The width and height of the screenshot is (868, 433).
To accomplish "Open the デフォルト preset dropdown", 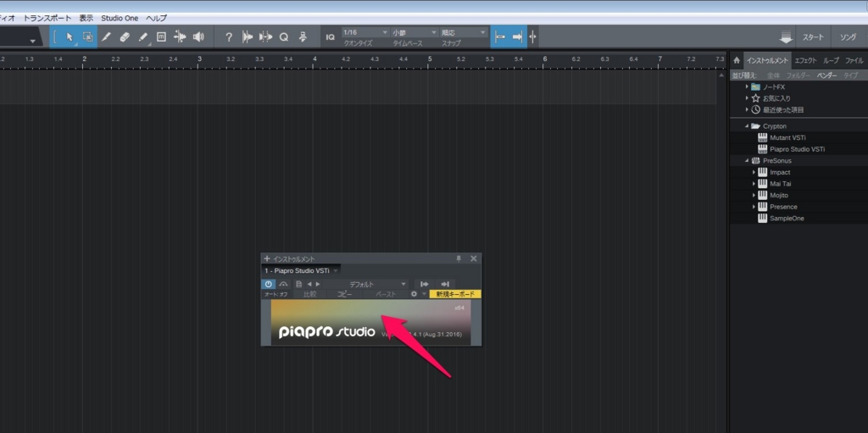I will (367, 284).
